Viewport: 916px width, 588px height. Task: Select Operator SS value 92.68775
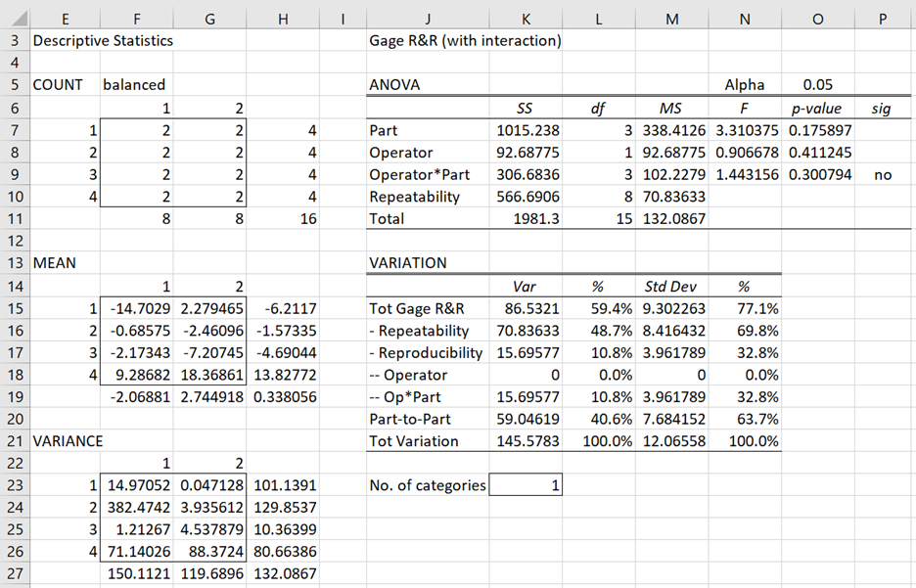[526, 153]
